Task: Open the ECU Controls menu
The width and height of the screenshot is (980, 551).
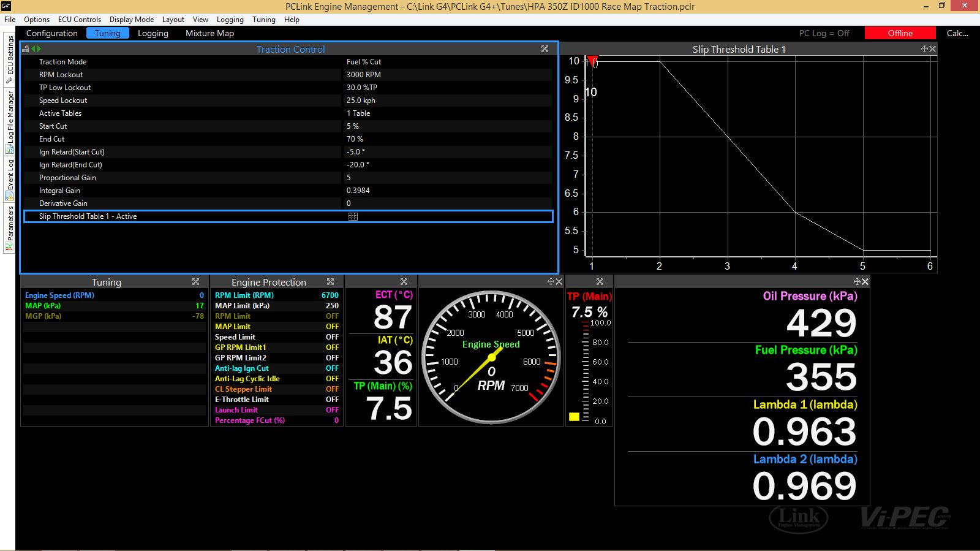Action: click(x=80, y=20)
